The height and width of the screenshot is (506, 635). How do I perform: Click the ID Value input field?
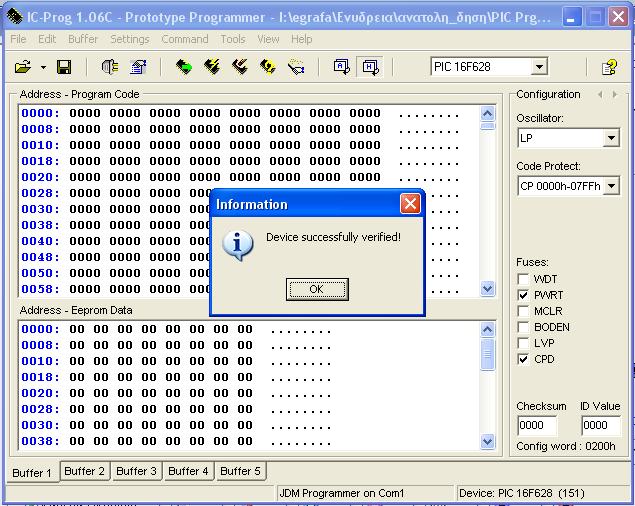601,425
